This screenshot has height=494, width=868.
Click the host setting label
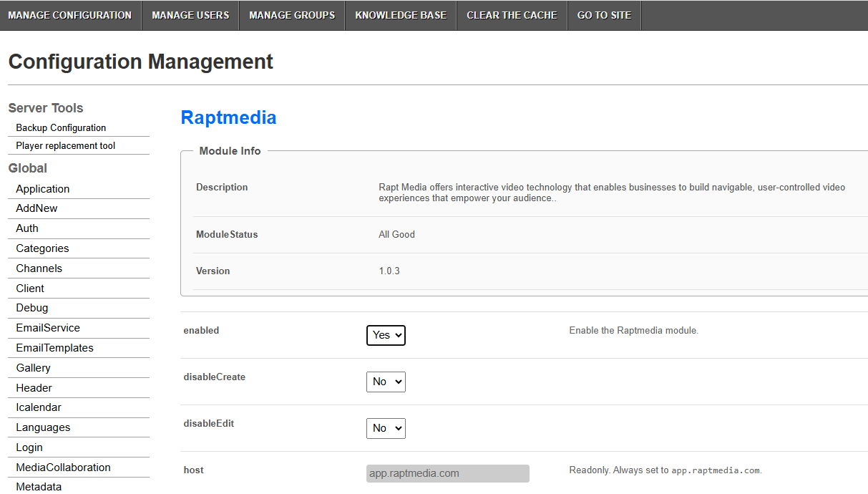tap(193, 470)
